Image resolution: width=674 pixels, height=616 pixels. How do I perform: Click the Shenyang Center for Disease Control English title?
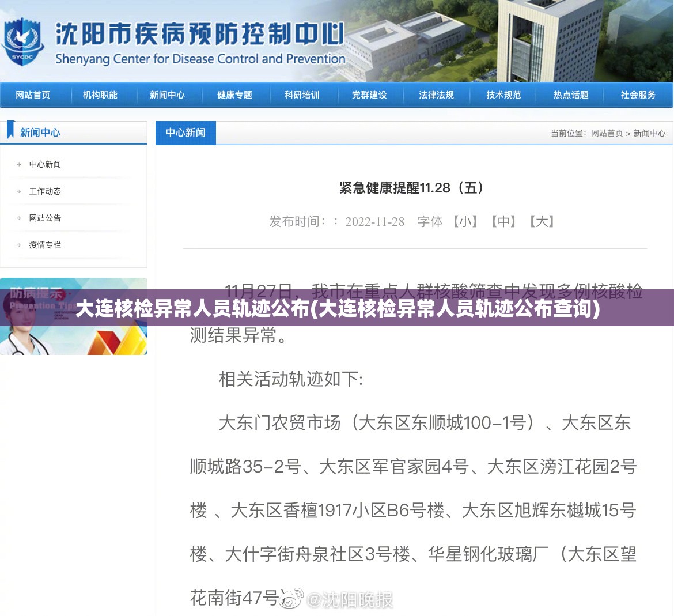coord(200,59)
